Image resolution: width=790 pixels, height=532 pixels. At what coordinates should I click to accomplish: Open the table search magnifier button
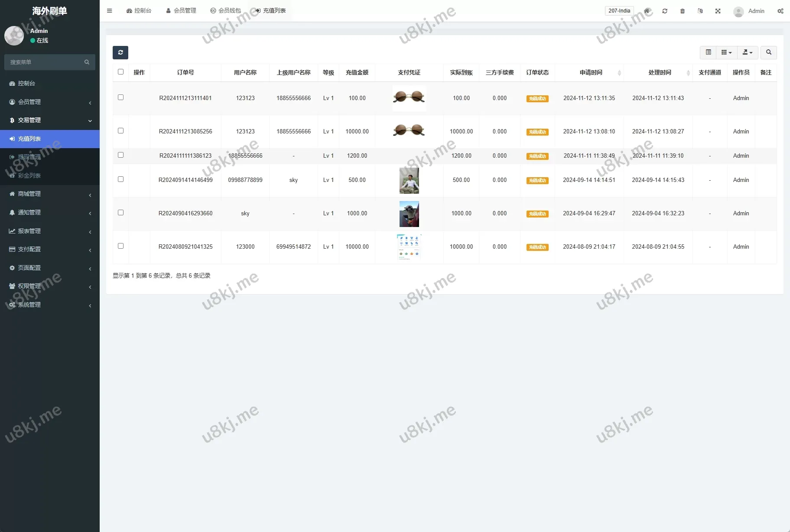[x=768, y=52]
